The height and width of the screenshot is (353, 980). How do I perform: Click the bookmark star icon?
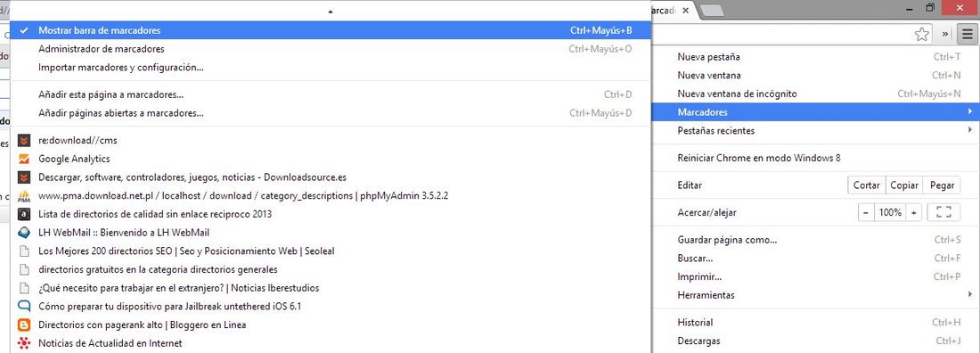921,35
